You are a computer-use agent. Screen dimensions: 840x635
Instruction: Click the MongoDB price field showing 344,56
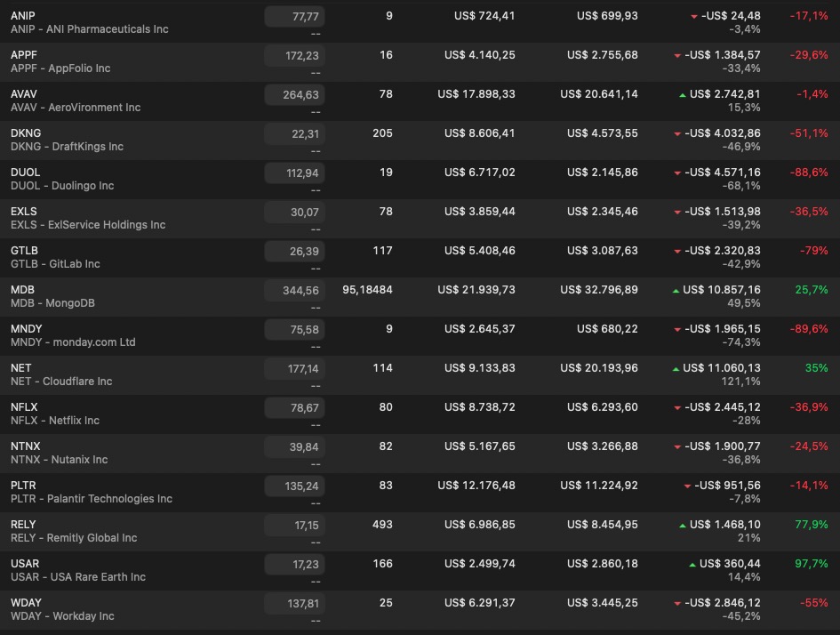294,291
